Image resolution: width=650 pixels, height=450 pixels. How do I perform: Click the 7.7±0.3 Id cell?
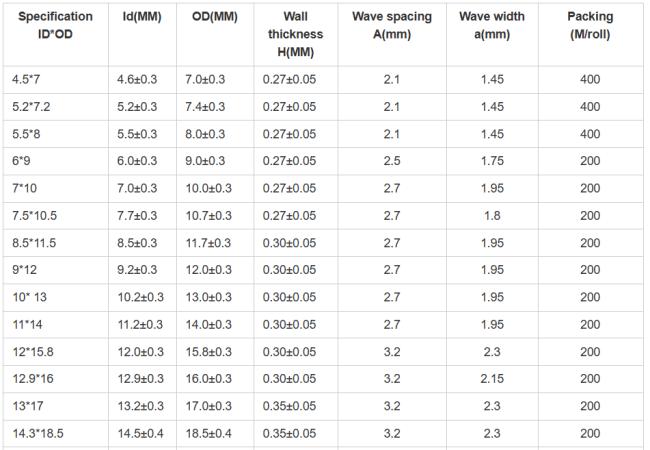[137, 215]
